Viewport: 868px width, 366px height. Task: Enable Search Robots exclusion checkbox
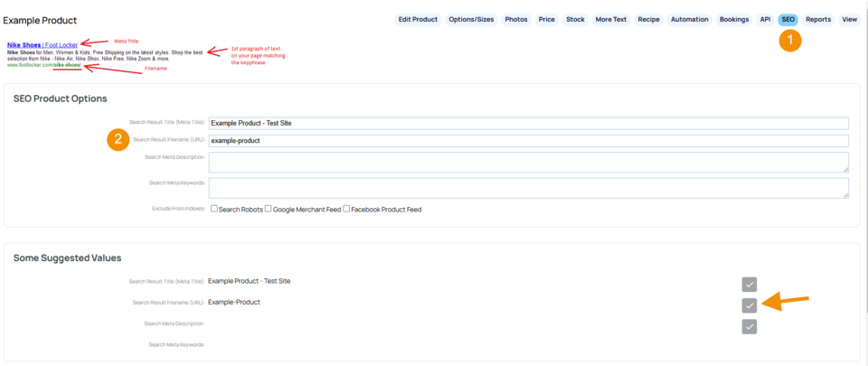pyautogui.click(x=213, y=209)
